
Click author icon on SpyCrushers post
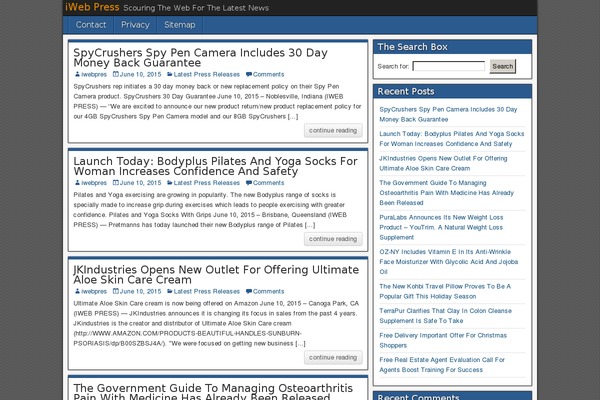77,74
